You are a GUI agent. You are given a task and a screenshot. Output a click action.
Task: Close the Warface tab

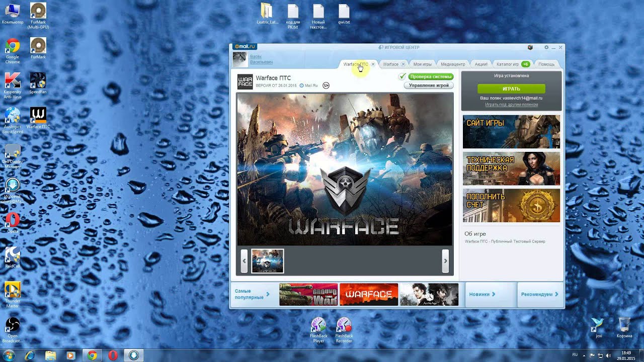click(403, 64)
